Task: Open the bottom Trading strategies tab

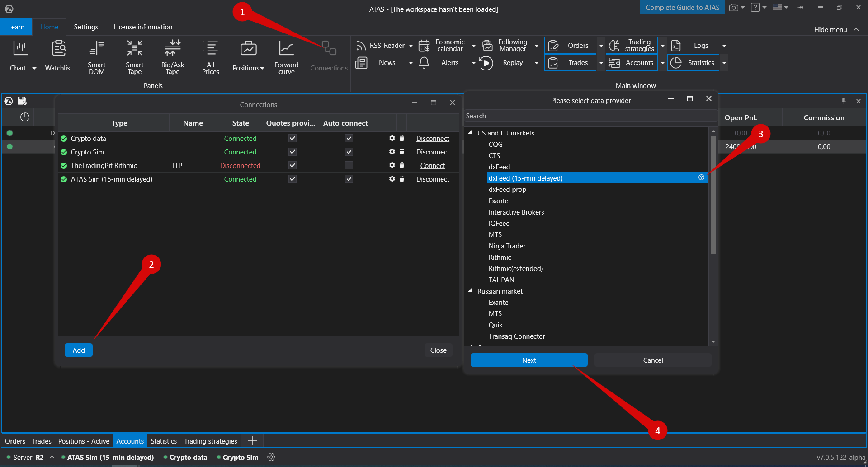Action: [211, 441]
